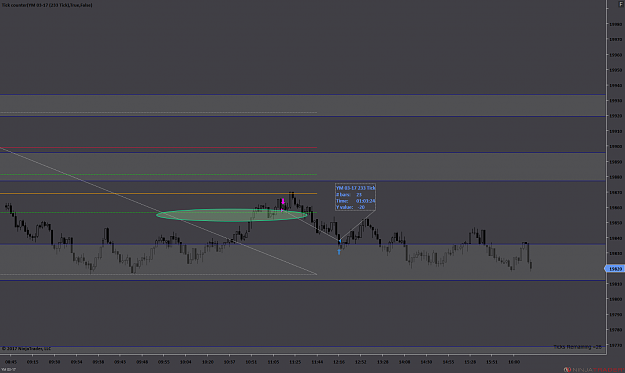This screenshot has width=625, height=373.
Task: Select the magenta down arrow marker
Action: tap(283, 202)
